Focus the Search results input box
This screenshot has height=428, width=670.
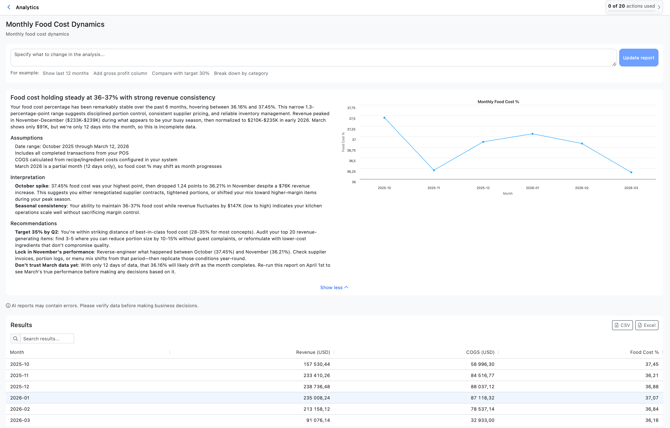tap(47, 339)
